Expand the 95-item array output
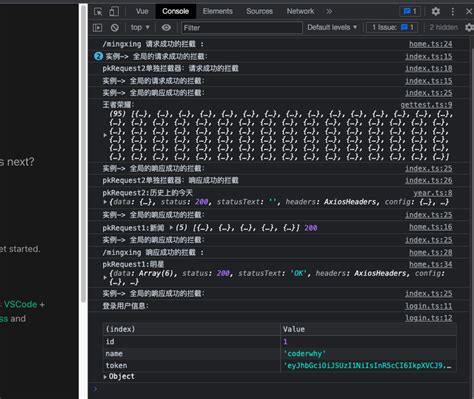The height and width of the screenshot is (399, 474). click(x=105, y=135)
